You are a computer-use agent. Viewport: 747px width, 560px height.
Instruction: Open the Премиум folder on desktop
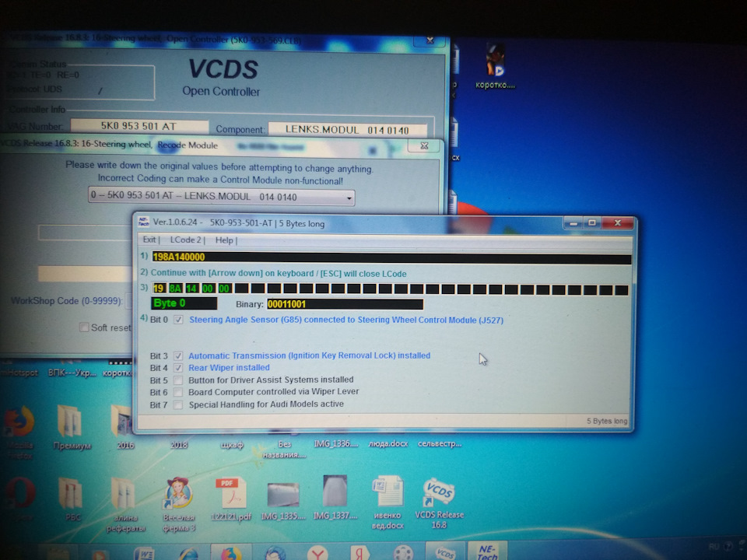coord(72,427)
